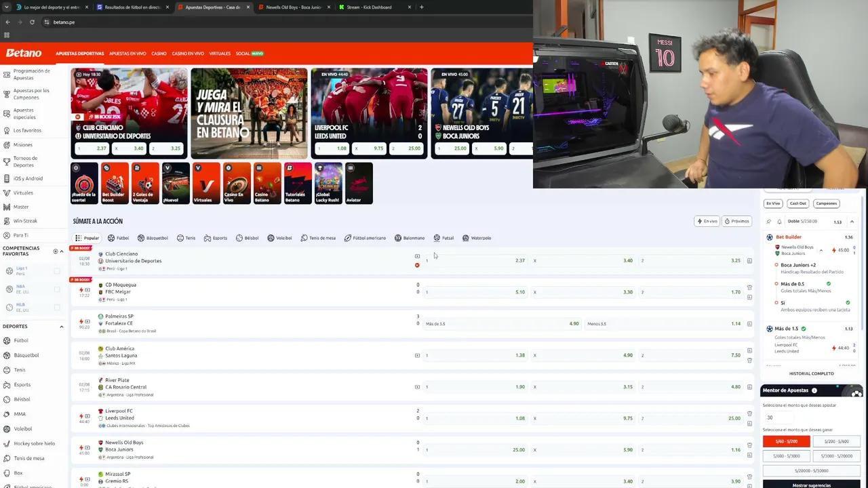Open Programación de Apuestas icon in sidebar
This screenshot has width=868, height=488.
coord(6,74)
